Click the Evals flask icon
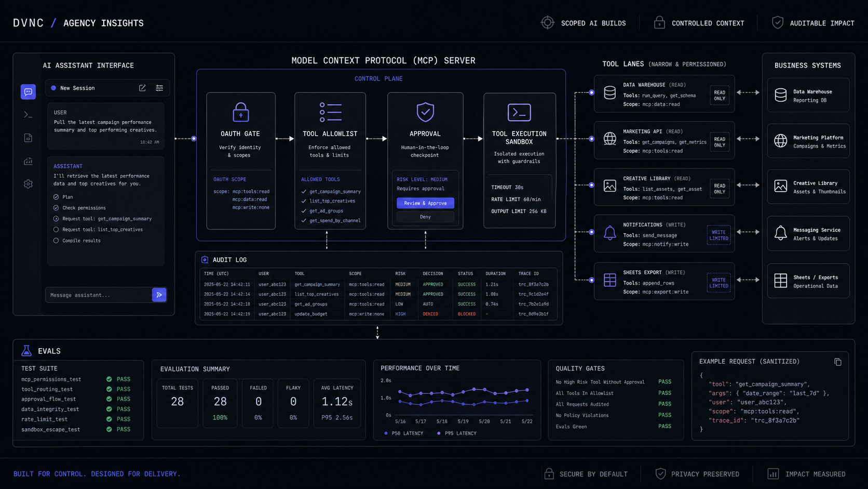 point(26,350)
